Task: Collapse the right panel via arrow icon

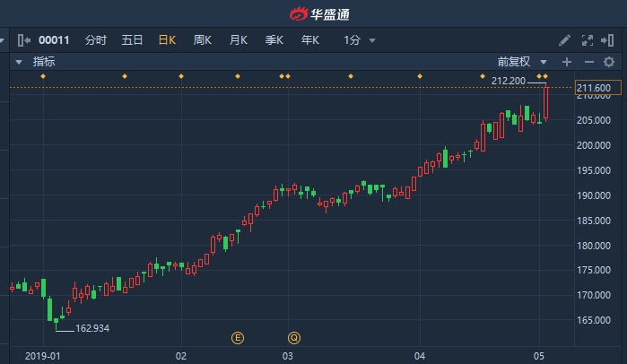Action: point(607,40)
